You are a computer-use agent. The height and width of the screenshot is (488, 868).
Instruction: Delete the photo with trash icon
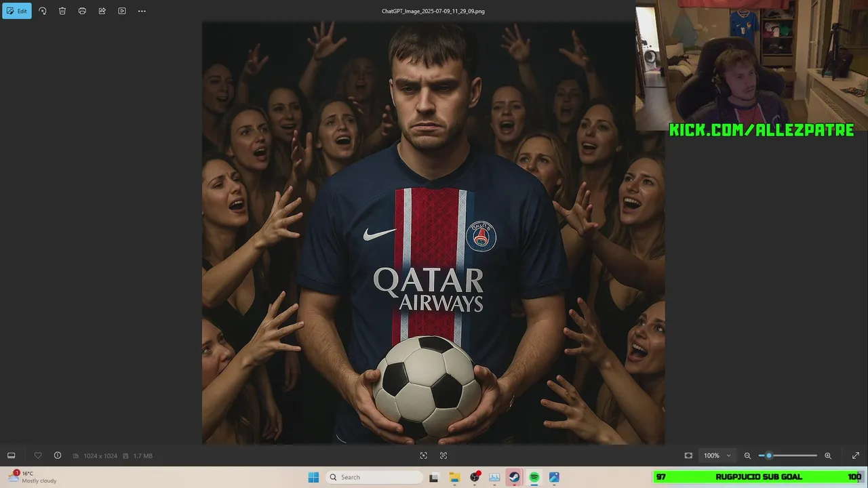(x=62, y=11)
